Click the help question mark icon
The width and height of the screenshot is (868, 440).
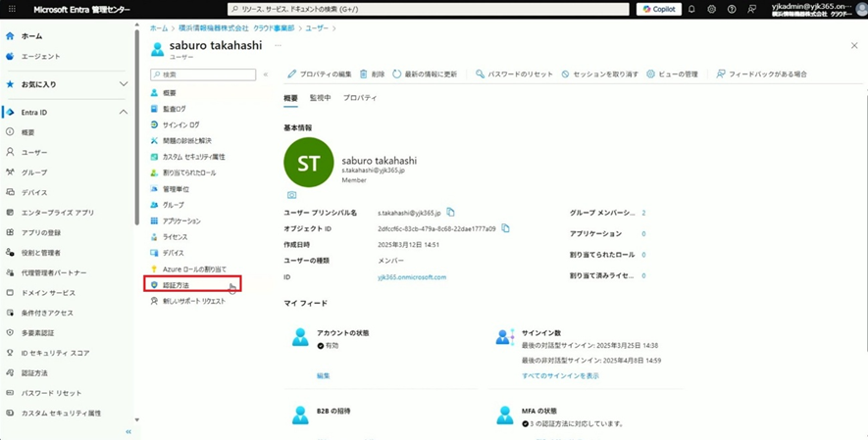731,9
